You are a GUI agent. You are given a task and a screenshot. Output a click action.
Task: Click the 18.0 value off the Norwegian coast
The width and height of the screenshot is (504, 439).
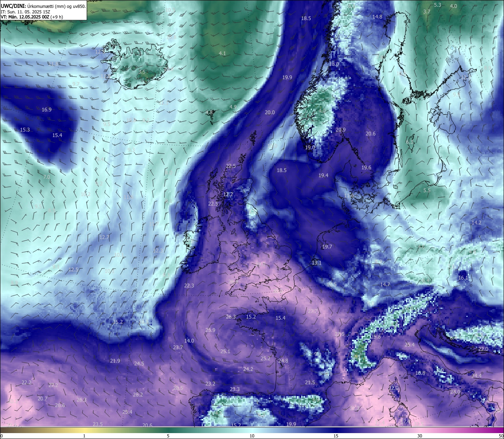pyautogui.click(x=334, y=64)
